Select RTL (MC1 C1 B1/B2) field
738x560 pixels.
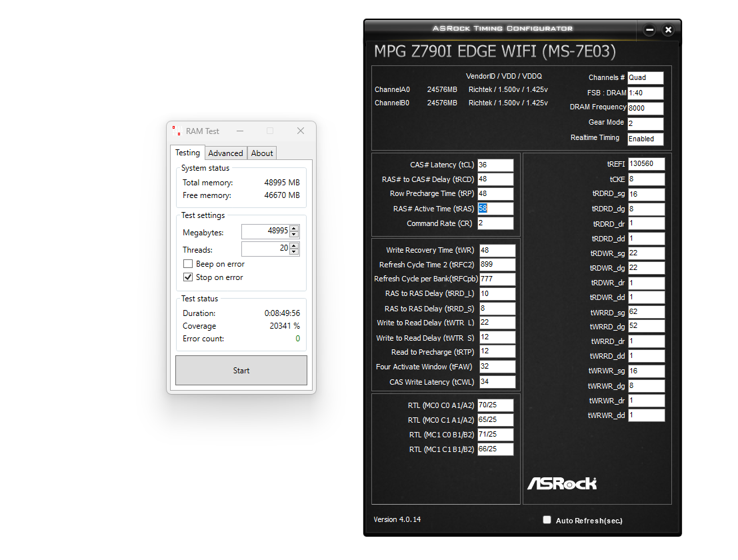click(495, 449)
